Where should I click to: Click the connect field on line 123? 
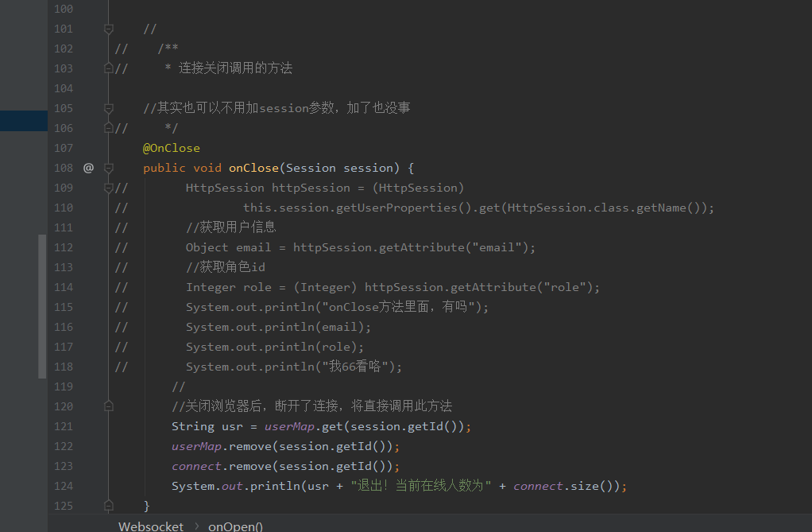pyautogui.click(x=197, y=467)
